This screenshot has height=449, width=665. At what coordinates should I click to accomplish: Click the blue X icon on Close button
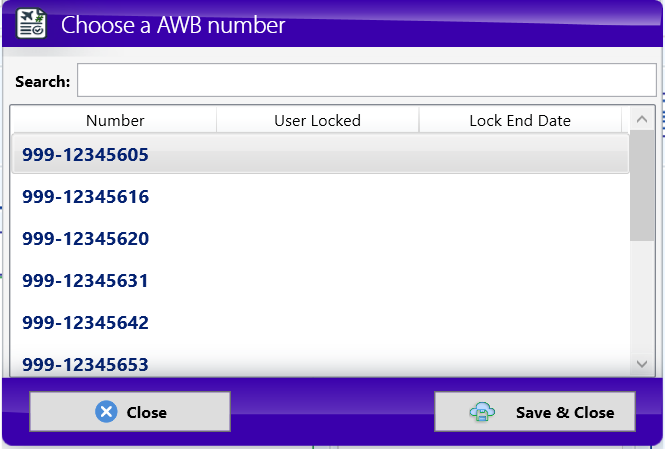[x=106, y=412]
